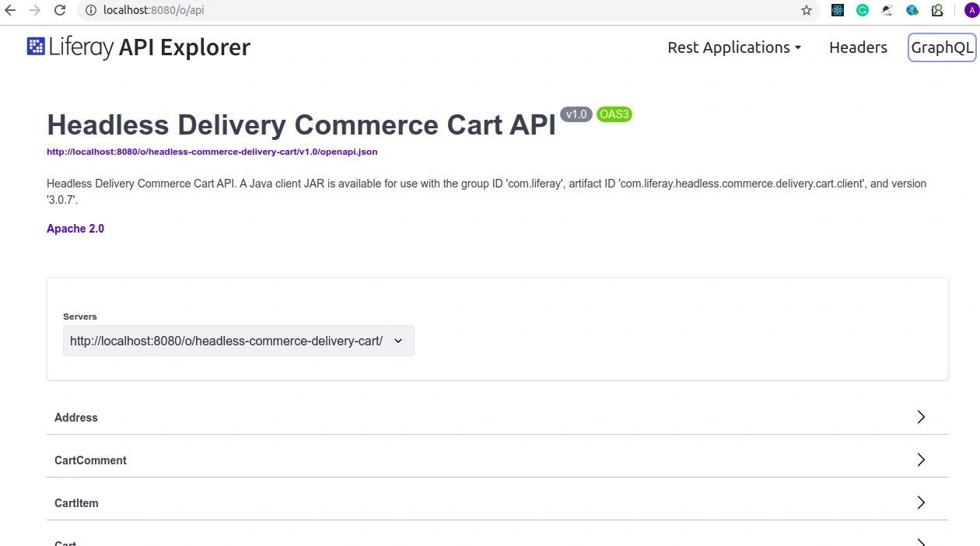Click the CartComment section title

pyautogui.click(x=90, y=460)
